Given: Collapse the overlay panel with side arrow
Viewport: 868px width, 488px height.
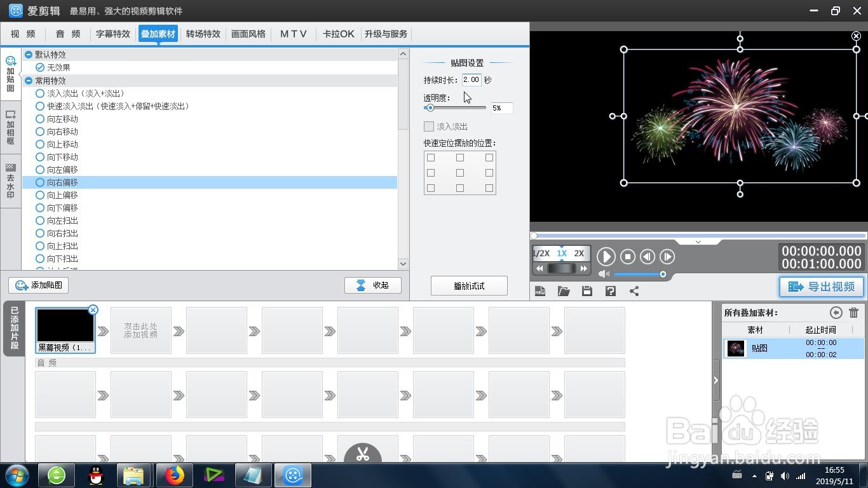Looking at the screenshot, I should tap(716, 381).
